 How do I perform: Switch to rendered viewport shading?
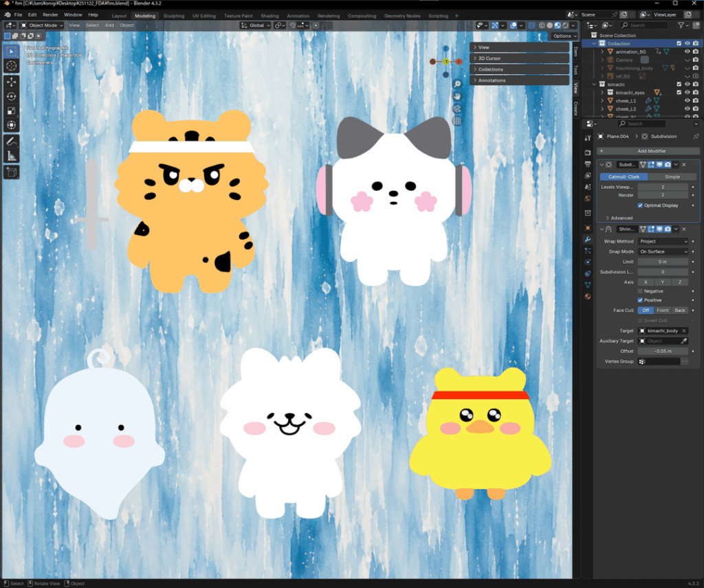565,25
